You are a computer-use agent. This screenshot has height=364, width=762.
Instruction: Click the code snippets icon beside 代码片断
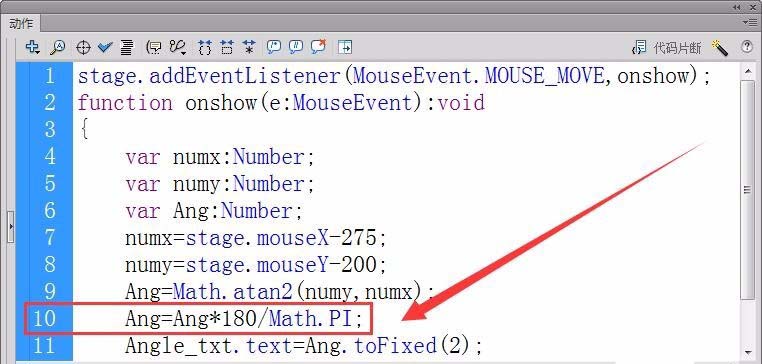click(x=639, y=47)
